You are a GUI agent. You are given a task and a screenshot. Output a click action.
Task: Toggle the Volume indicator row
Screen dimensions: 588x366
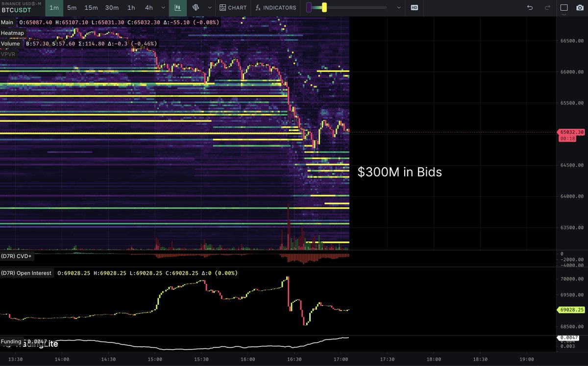pos(11,44)
